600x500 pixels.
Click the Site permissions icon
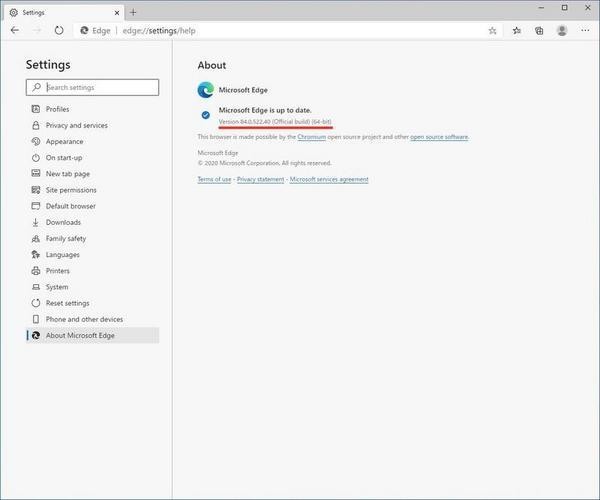(x=36, y=190)
